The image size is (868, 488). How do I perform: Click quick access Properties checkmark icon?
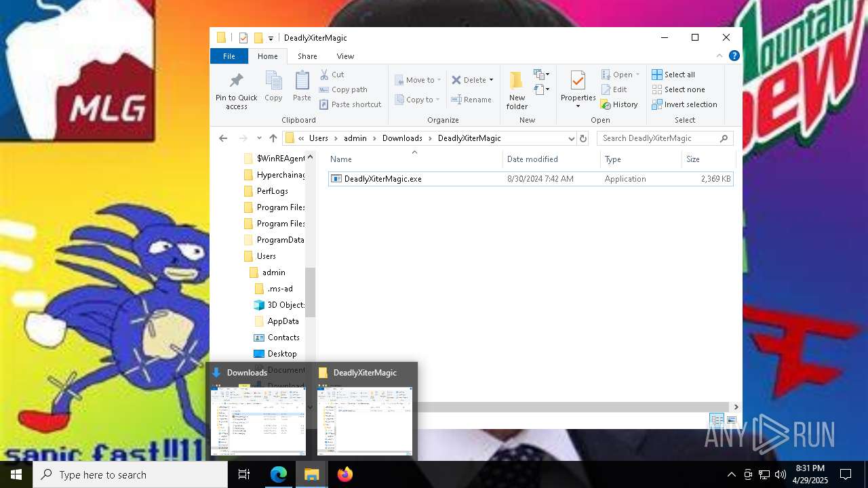[x=243, y=38]
